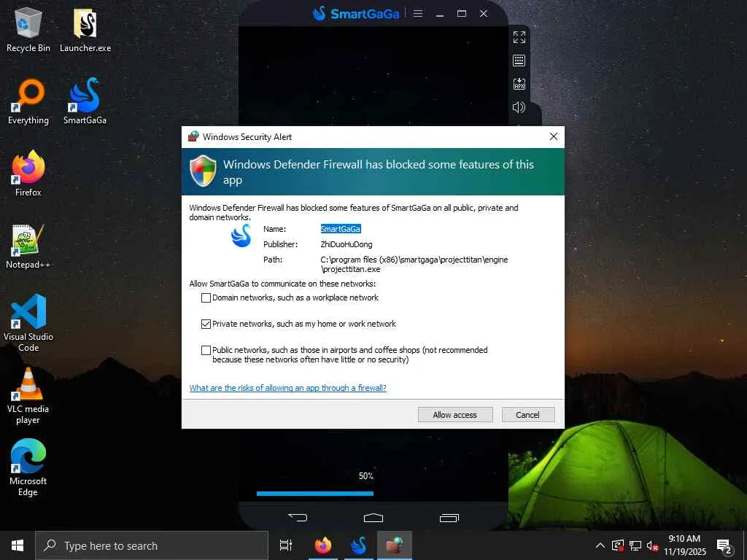The image size is (747, 560).
Task: Select the Firefox desktop shortcut
Action: [x=28, y=174]
